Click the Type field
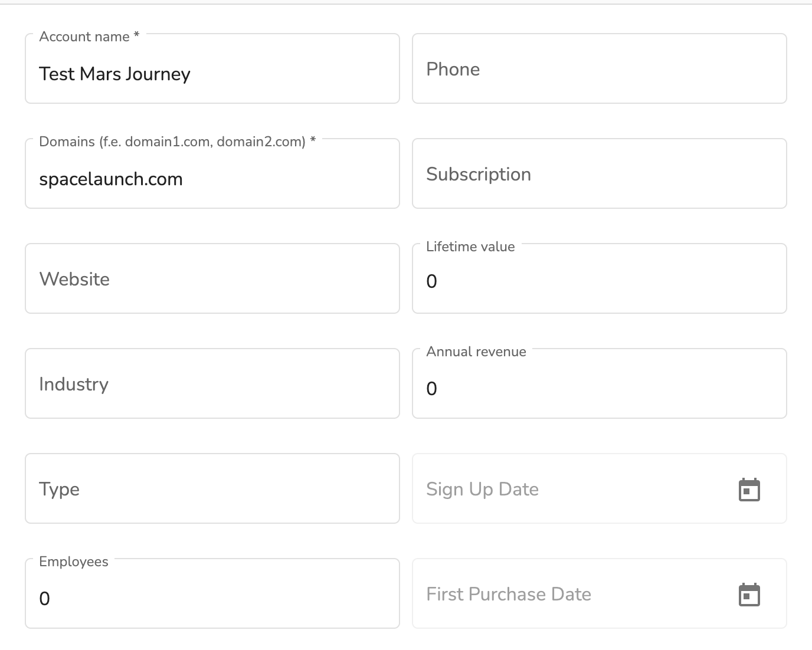Viewport: 812px width, 650px height. pos(212,489)
